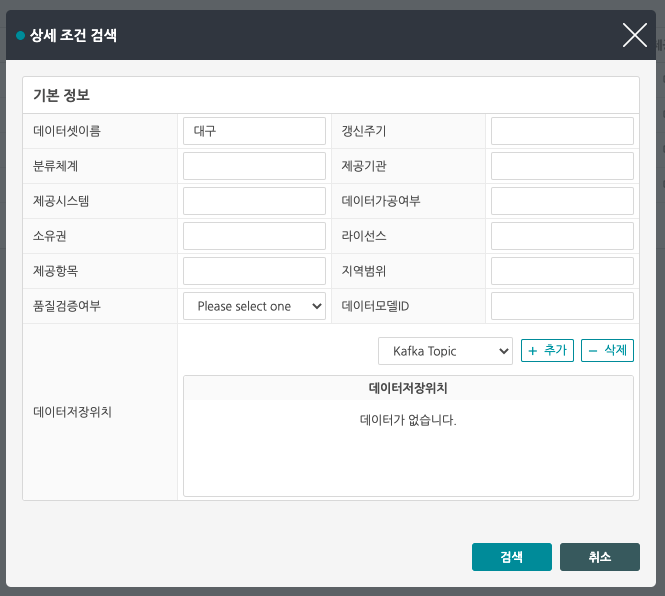This screenshot has height=596, width=665.
Task: Select the 라이선스 text box
Action: 562,236
